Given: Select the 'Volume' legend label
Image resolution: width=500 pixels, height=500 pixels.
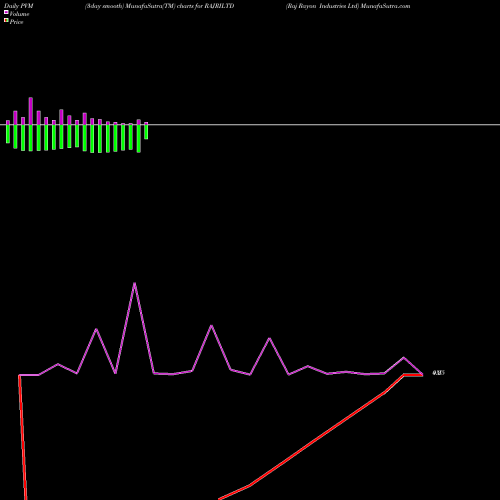Looking at the screenshot, I should 19,14.
